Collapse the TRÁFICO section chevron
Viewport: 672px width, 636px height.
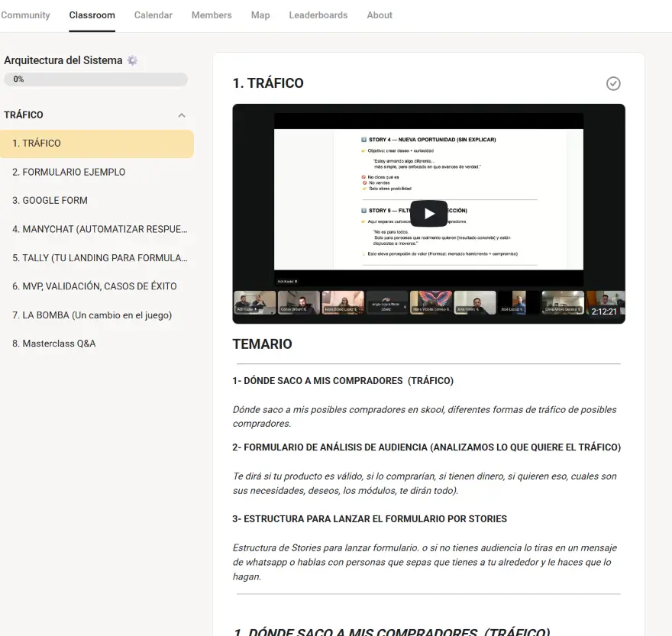point(182,115)
